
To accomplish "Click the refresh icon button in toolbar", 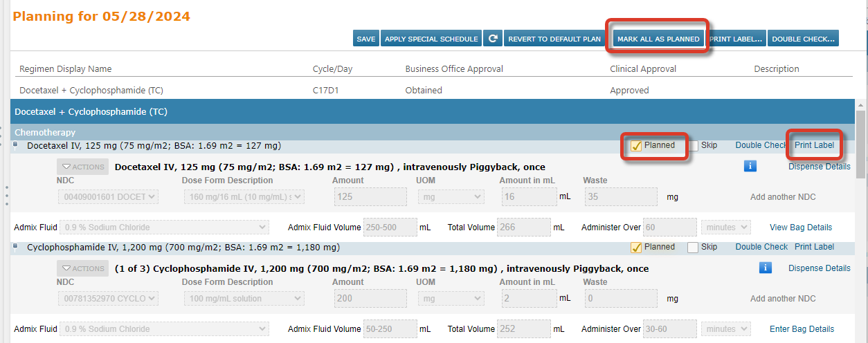I will point(493,39).
